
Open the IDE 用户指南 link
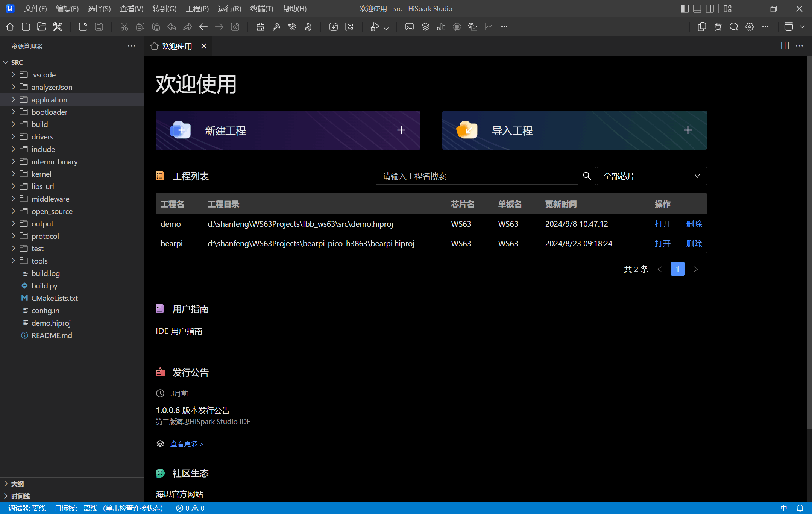coord(179,331)
